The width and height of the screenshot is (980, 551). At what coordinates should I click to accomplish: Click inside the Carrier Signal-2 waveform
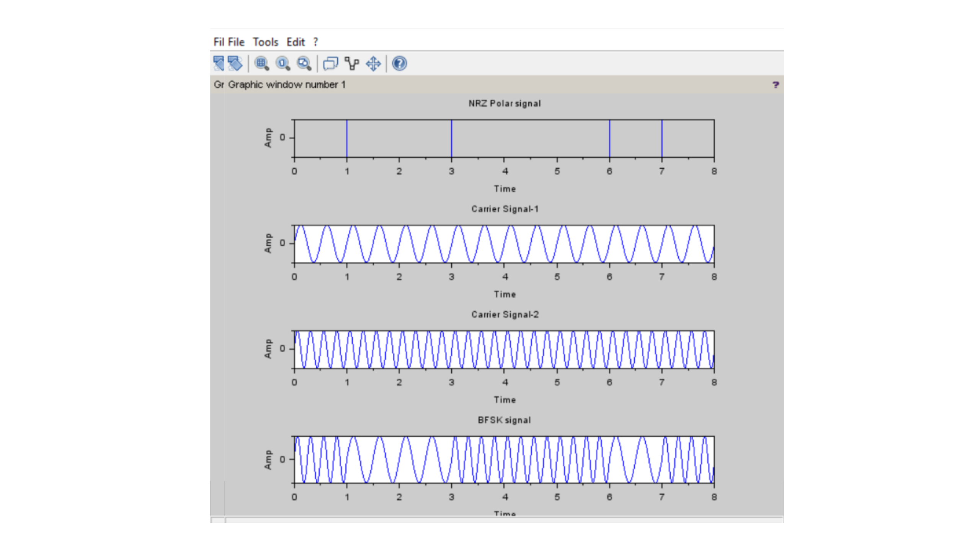pyautogui.click(x=504, y=350)
